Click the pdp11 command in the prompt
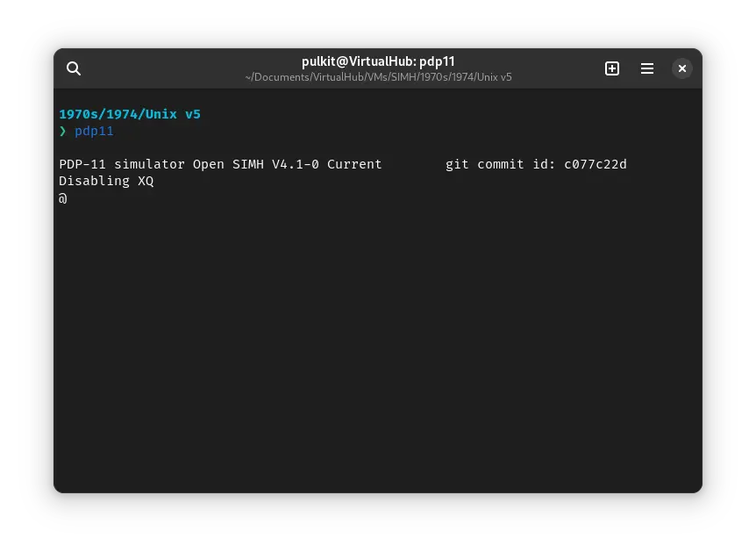Viewport: 756px width, 552px height. pos(94,131)
